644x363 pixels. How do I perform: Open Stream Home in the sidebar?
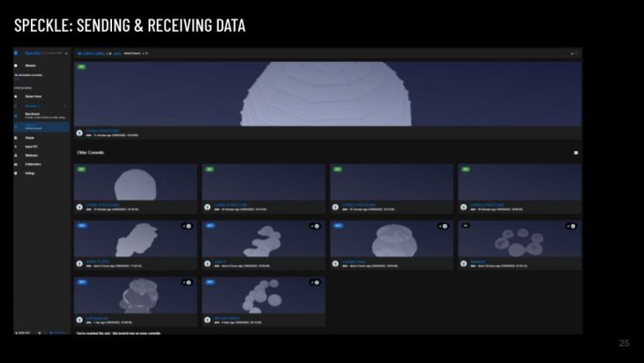click(x=34, y=95)
